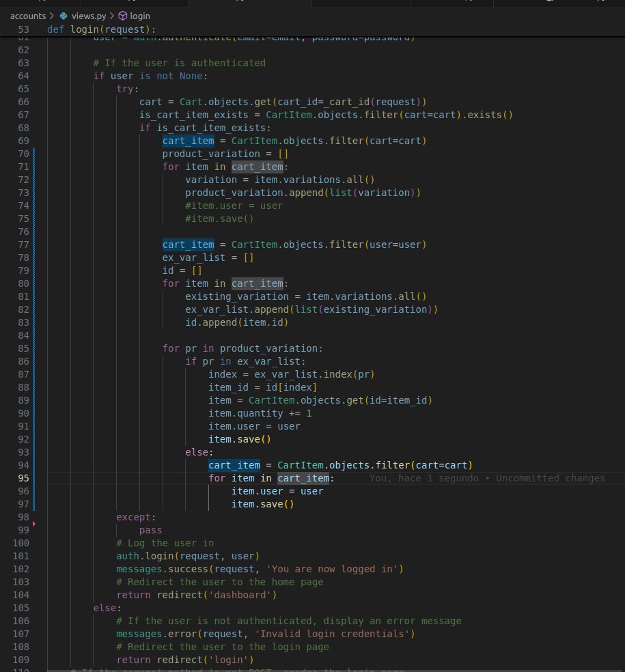Click 'ex_var_list.append' on line 82

click(x=237, y=309)
